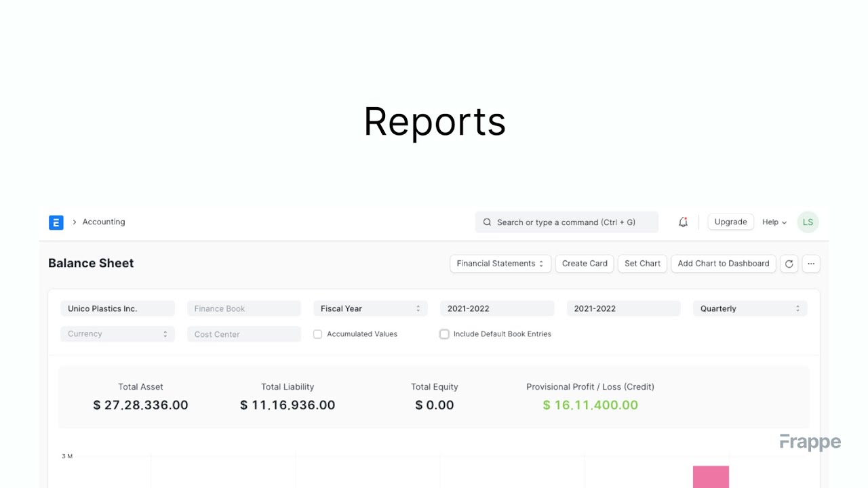Open the notifications bell icon
This screenshot has height=488, width=868.
683,222
